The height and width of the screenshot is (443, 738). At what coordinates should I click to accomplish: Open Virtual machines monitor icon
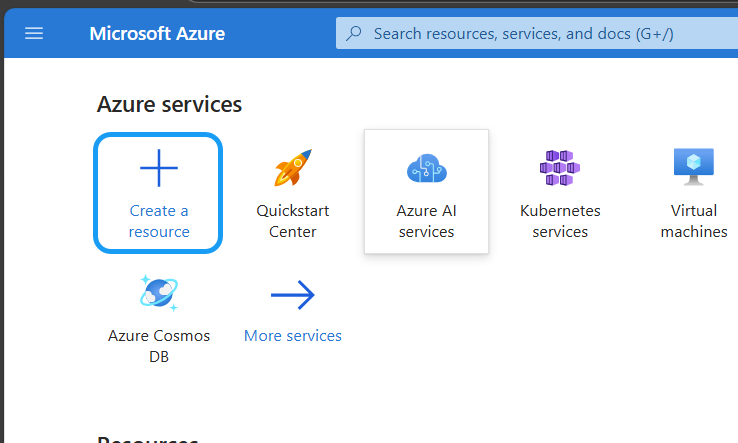[694, 167]
